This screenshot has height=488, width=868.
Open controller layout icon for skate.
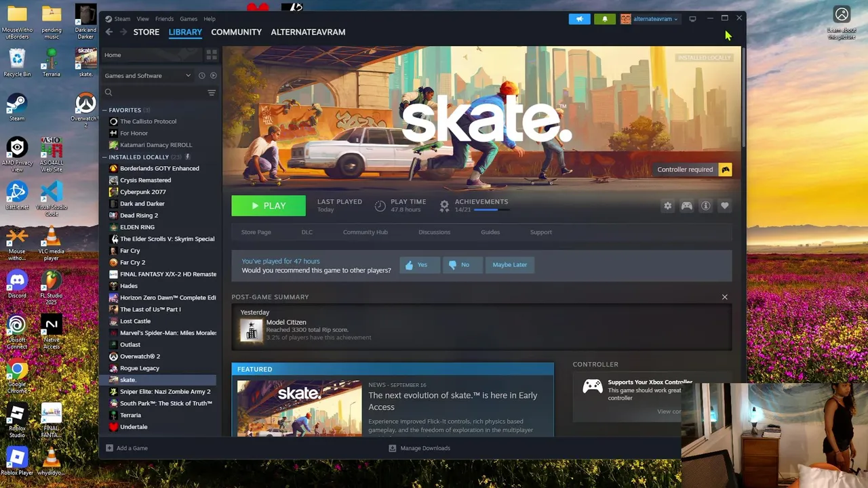pyautogui.click(x=687, y=206)
